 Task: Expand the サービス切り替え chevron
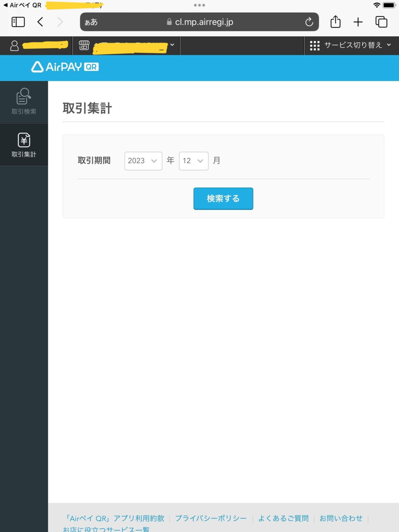click(389, 45)
